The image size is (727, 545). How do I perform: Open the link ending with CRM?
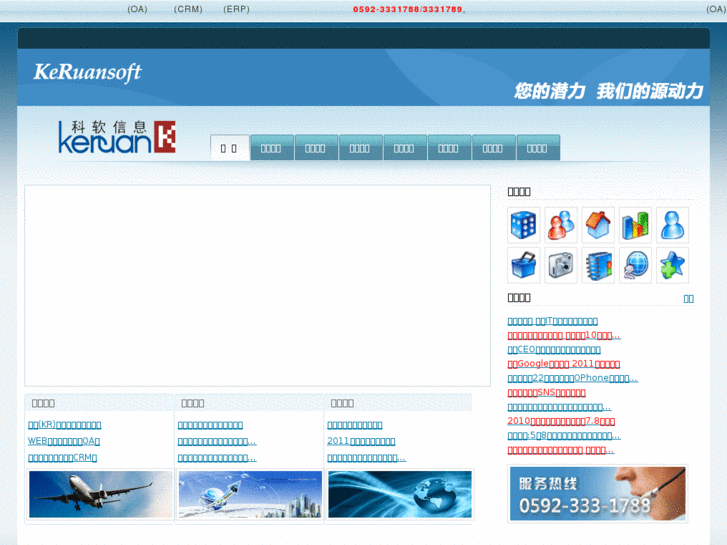coord(63,457)
